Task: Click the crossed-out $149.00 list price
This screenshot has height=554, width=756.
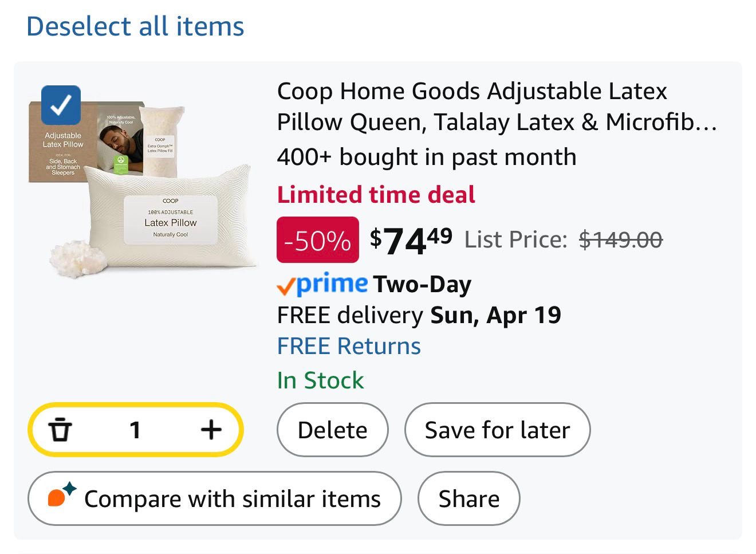Action: [620, 239]
